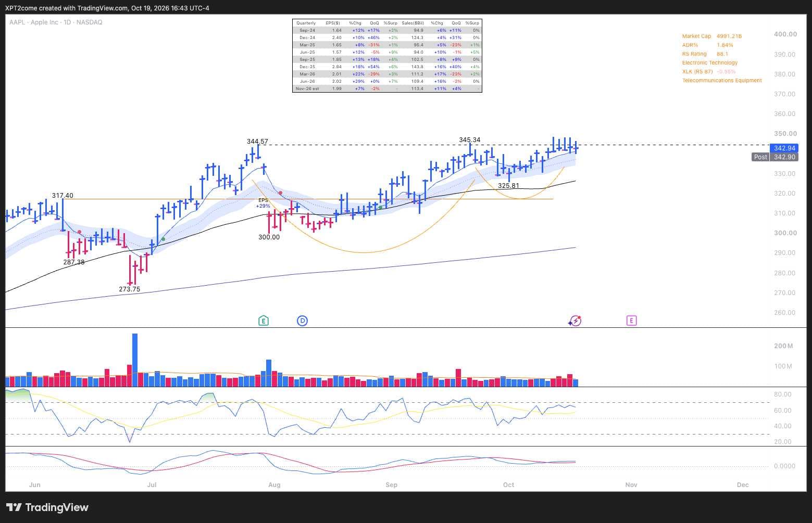Click the 'Nov' month on time axis

tap(631, 485)
